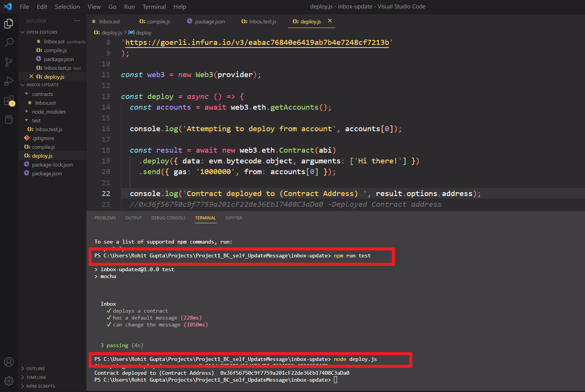Click the VS Code logo icon
585x392 pixels.
coord(8,7)
